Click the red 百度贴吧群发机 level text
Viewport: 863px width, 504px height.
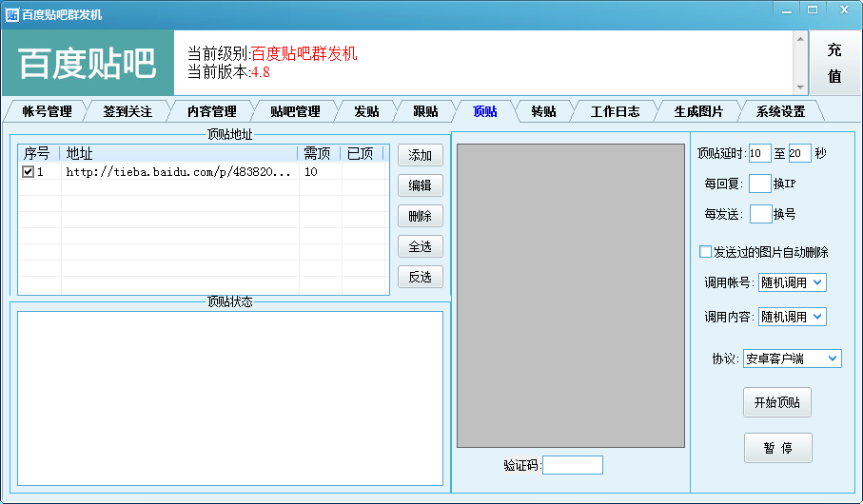pyautogui.click(x=304, y=53)
